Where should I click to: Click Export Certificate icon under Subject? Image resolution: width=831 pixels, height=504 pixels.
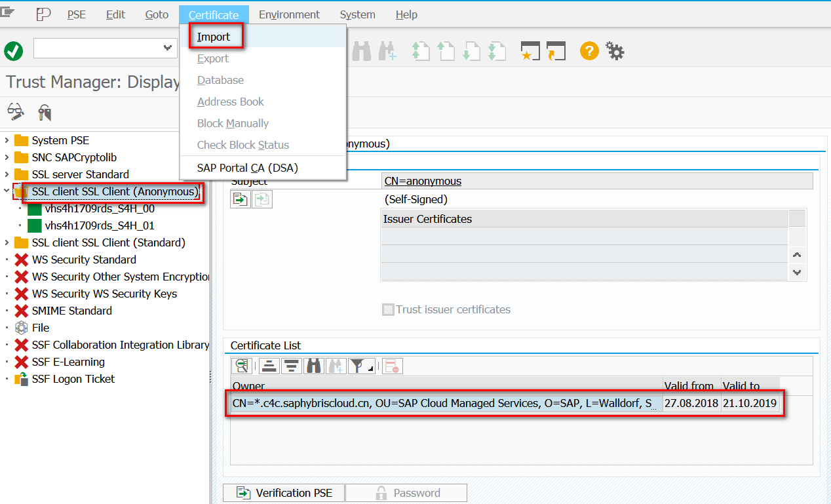tap(240, 199)
